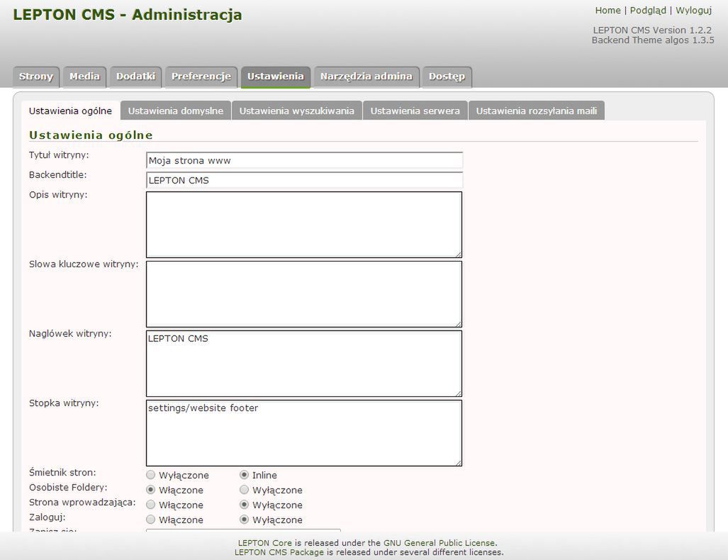Switch to Ustawienia wyszukiwania sub-tab
Screen dimensions: 728x560
[297, 111]
